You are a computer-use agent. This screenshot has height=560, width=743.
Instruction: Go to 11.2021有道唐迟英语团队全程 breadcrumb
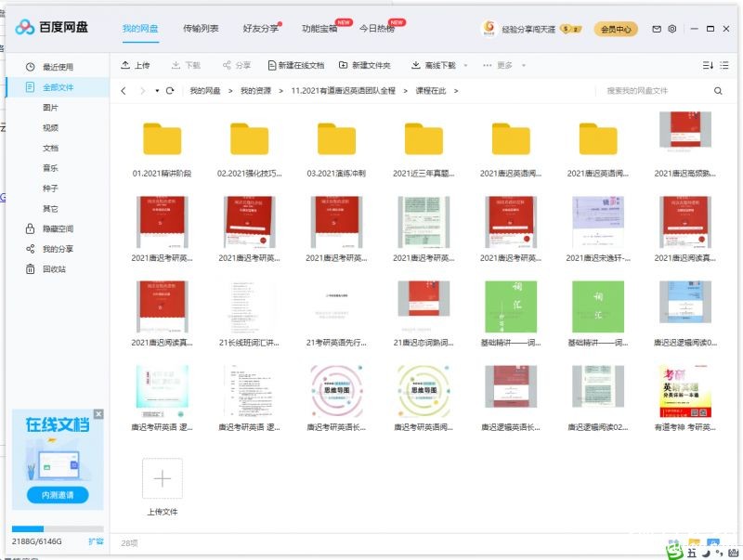coord(343,90)
